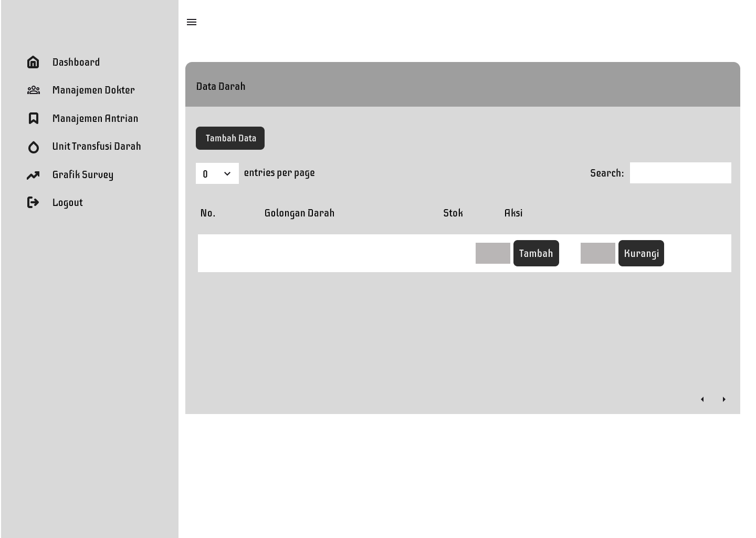Open the entries per page dropdown
The image size is (756, 538).
tap(217, 173)
